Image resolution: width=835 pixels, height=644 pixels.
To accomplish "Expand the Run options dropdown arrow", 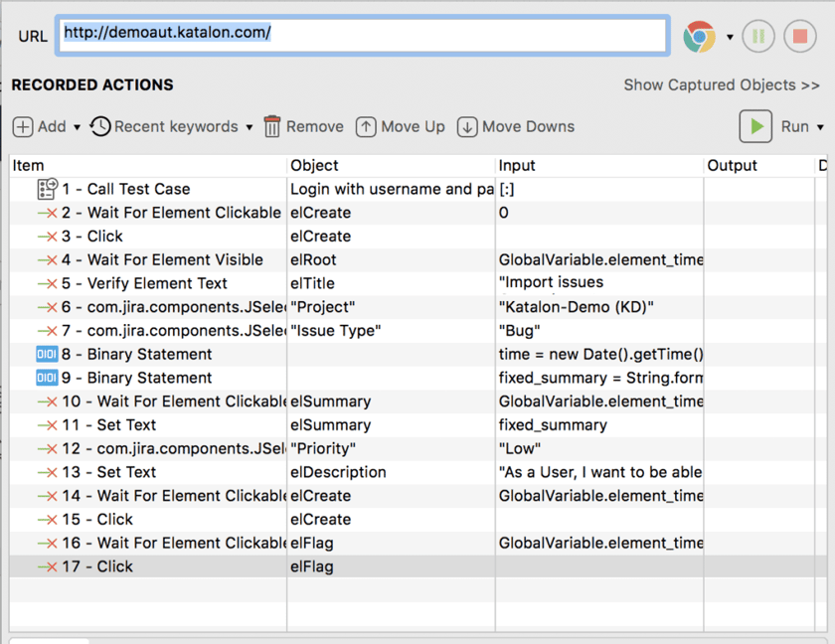I will click(x=820, y=127).
